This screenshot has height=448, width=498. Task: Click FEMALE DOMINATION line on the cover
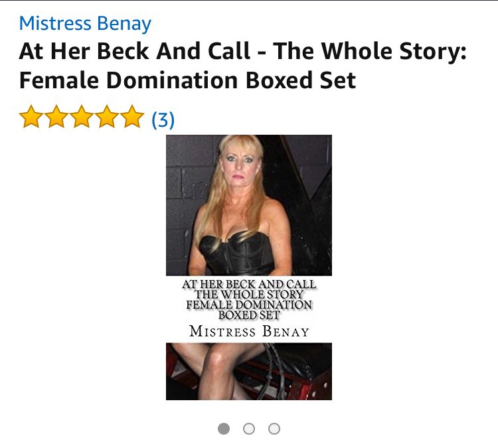[x=249, y=305]
